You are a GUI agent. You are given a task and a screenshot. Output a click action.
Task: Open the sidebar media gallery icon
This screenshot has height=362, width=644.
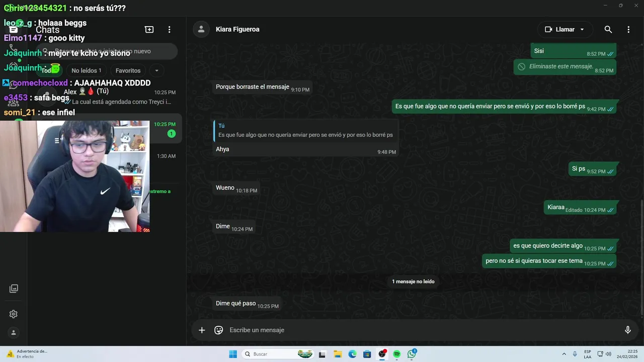pyautogui.click(x=14, y=289)
